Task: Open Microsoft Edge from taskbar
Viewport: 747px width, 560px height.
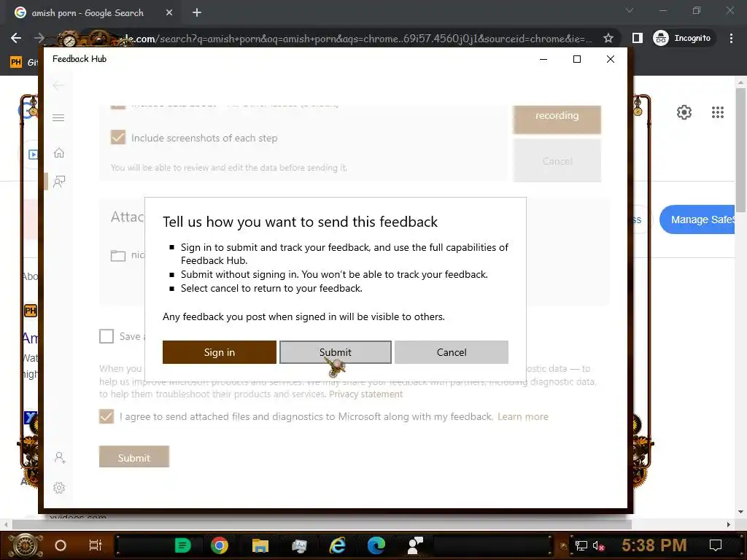Action: tap(376, 545)
